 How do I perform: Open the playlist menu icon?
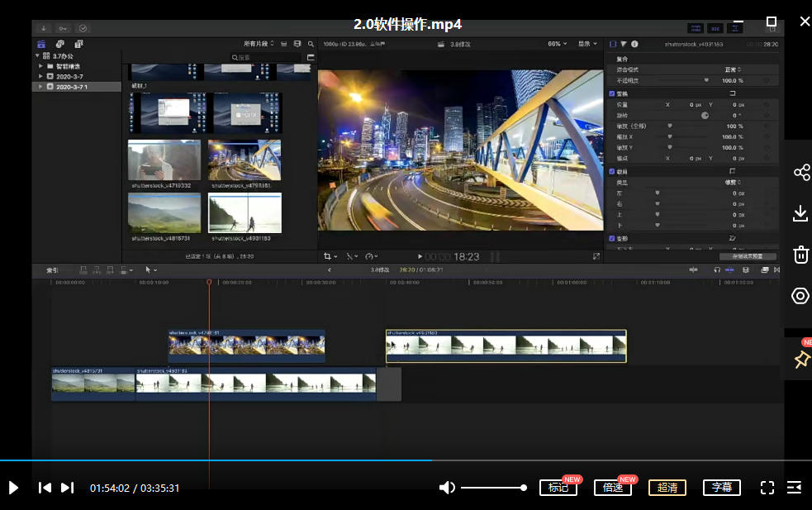pyautogui.click(x=794, y=488)
